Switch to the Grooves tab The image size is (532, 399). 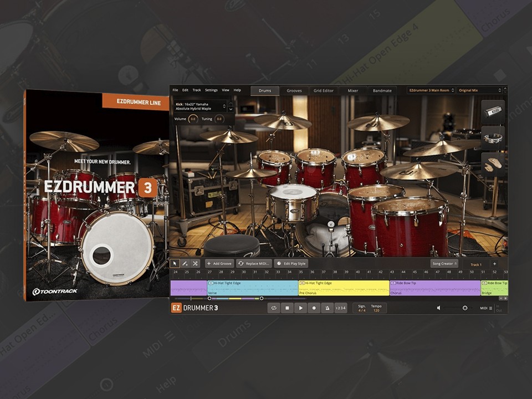point(294,90)
